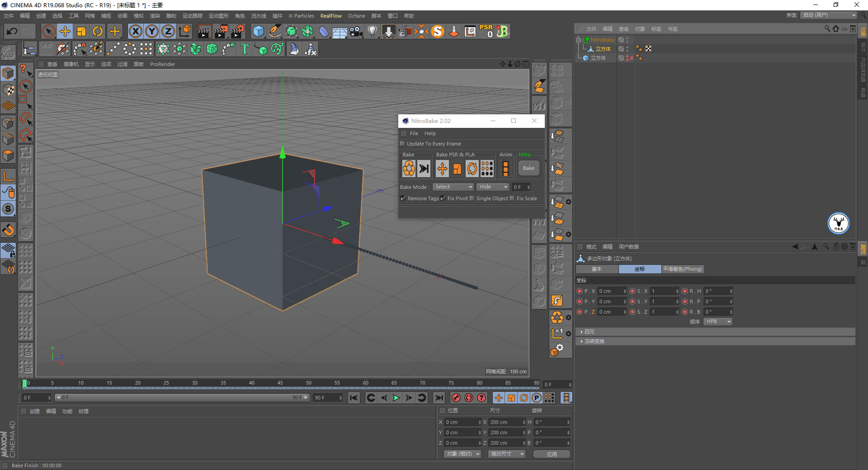Click the 应用 apply button
The height and width of the screenshot is (470, 868).
point(552,454)
